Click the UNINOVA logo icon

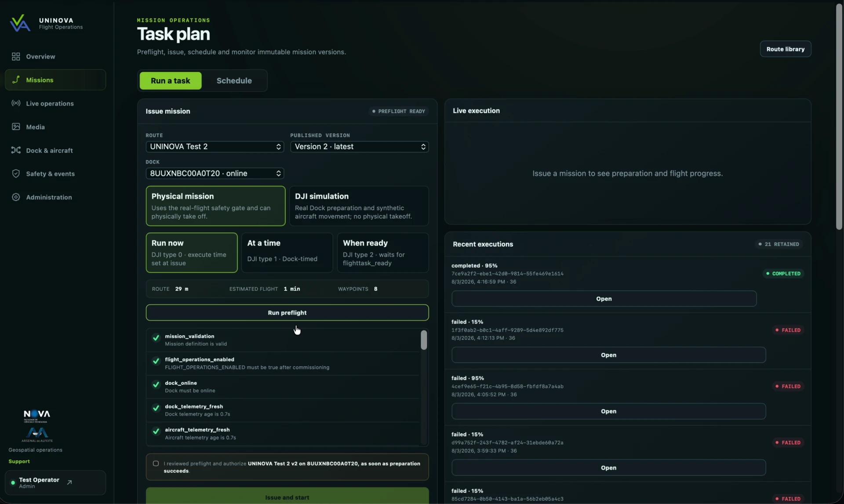(x=20, y=23)
